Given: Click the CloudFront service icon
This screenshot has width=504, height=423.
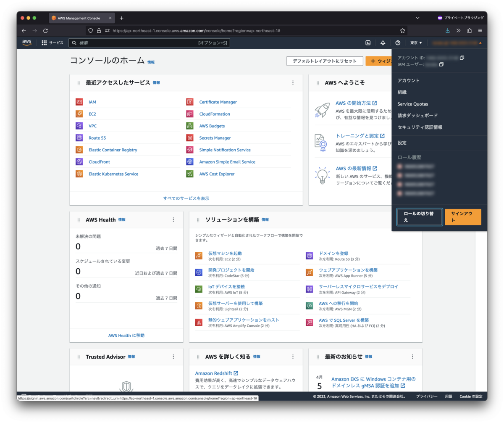Looking at the screenshot, I should [79, 162].
